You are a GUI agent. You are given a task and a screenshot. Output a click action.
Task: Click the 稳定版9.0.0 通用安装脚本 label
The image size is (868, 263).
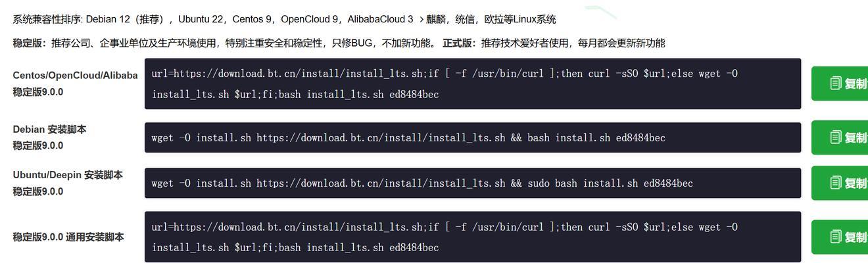coord(68,237)
